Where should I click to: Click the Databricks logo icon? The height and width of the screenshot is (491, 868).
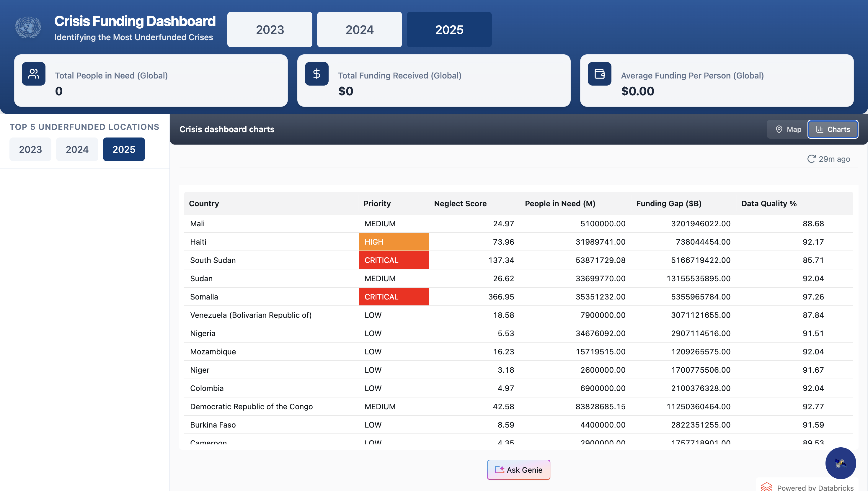point(766,487)
